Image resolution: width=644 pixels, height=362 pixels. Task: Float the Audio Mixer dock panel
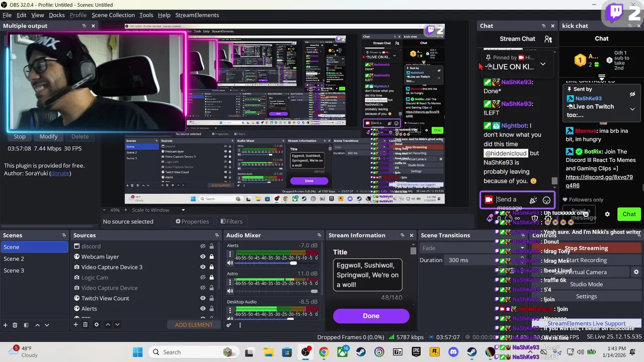(x=319, y=235)
